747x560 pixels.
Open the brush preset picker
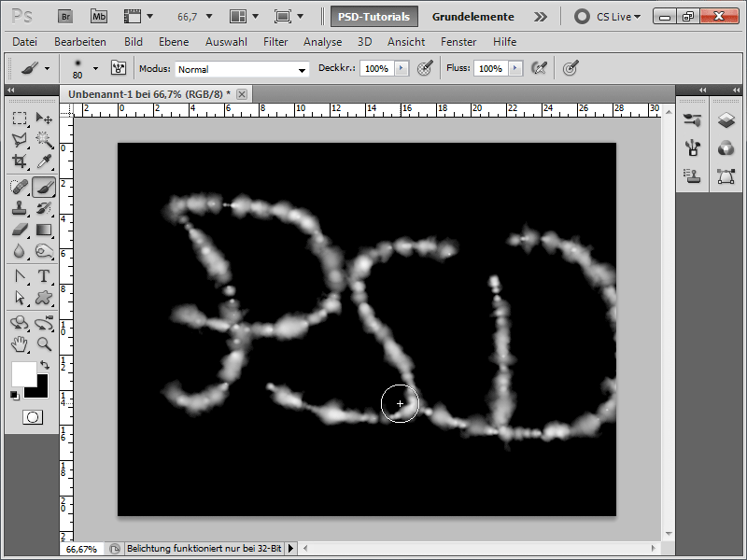96,68
